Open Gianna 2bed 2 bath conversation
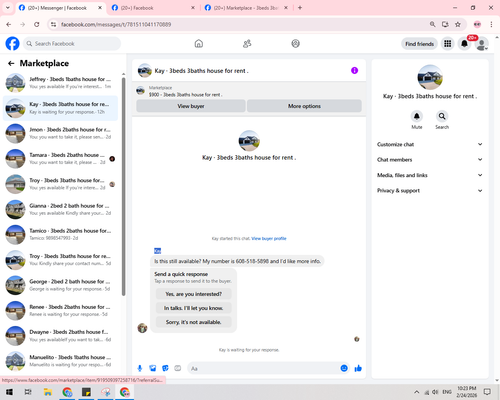Image resolution: width=500 pixels, height=400 pixels. click(60, 209)
